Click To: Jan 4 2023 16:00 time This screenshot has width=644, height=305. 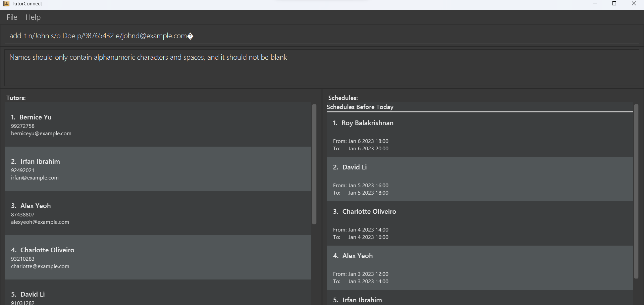click(x=361, y=237)
